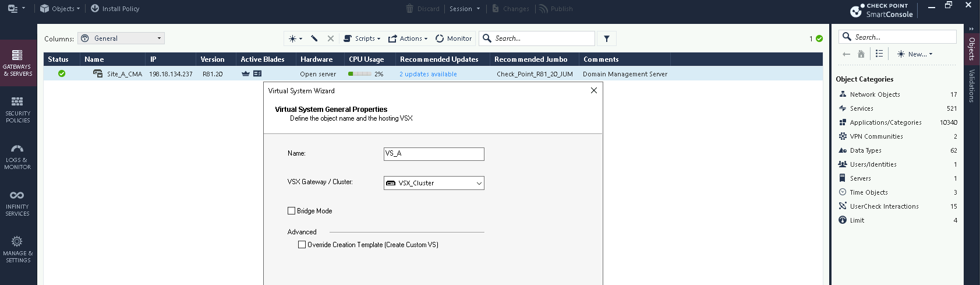Open the Security Policies view
This screenshot has width=980, height=285.
pos(17,110)
